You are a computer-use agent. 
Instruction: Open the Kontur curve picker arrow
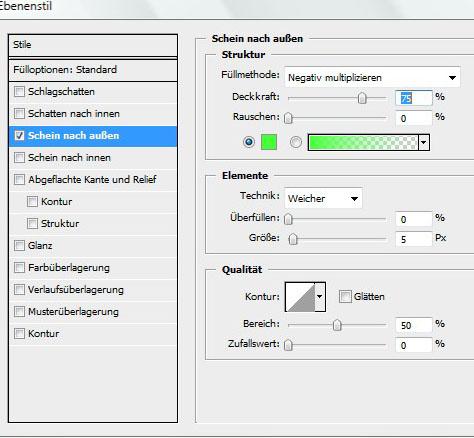320,297
